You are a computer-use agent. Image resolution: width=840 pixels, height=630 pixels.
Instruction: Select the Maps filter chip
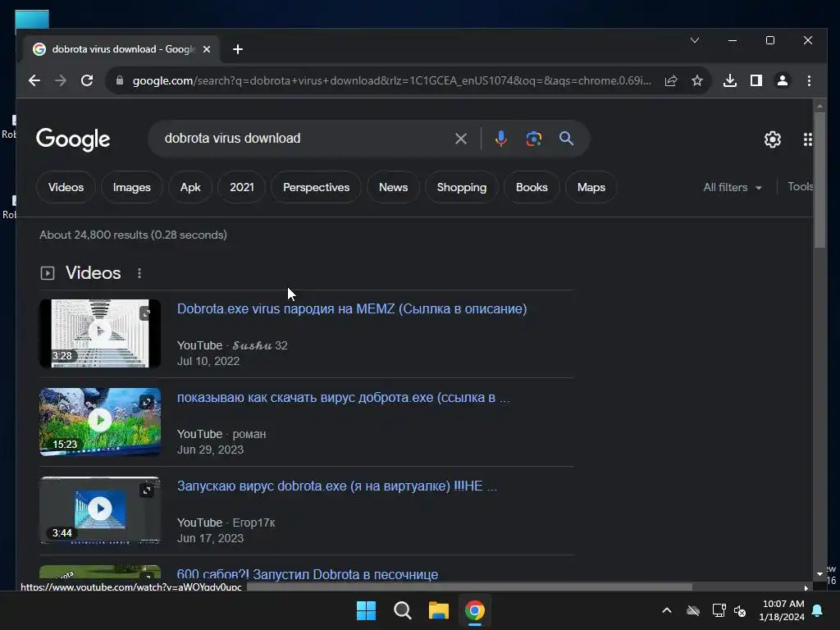[x=591, y=188]
